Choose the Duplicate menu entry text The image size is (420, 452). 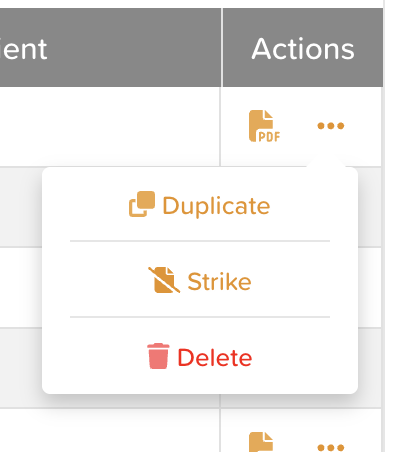[216, 206]
